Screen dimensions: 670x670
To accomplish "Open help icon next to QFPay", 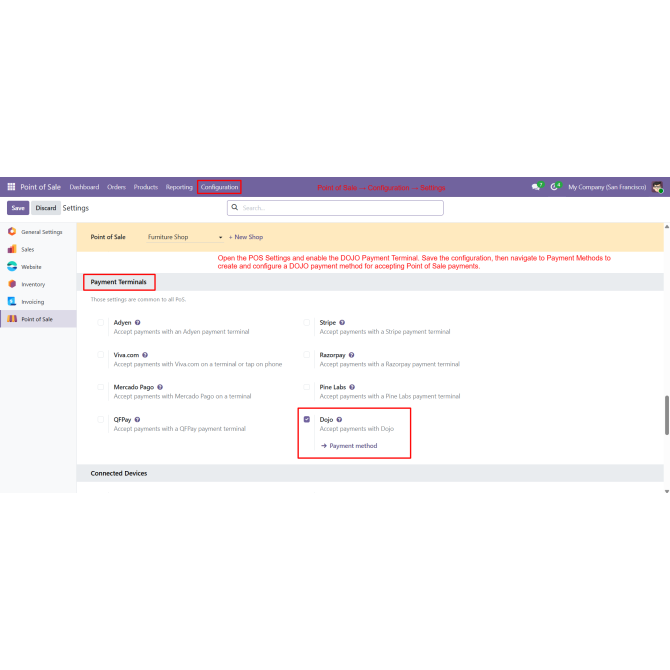I will pyautogui.click(x=138, y=420).
